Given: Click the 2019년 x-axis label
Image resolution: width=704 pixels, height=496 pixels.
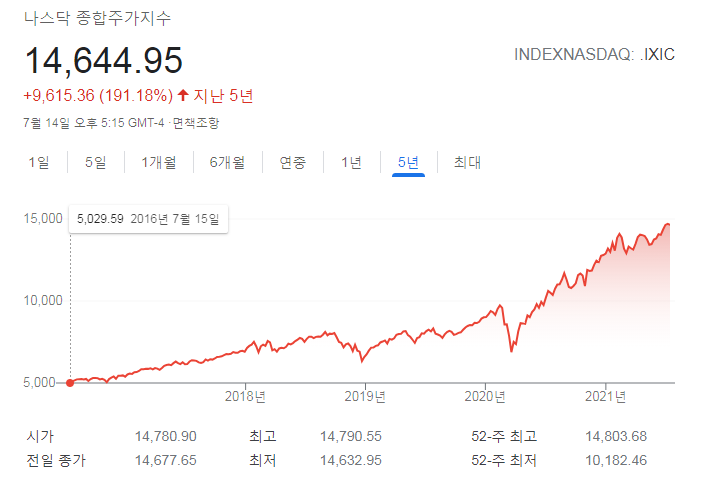Looking at the screenshot, I should 365,396.
